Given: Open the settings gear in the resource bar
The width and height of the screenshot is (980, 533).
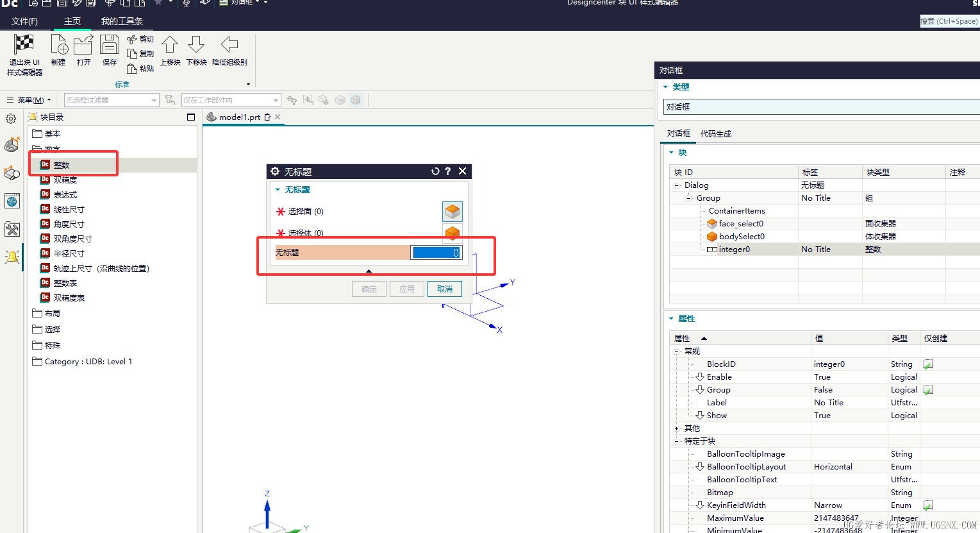Looking at the screenshot, I should coord(11,119).
